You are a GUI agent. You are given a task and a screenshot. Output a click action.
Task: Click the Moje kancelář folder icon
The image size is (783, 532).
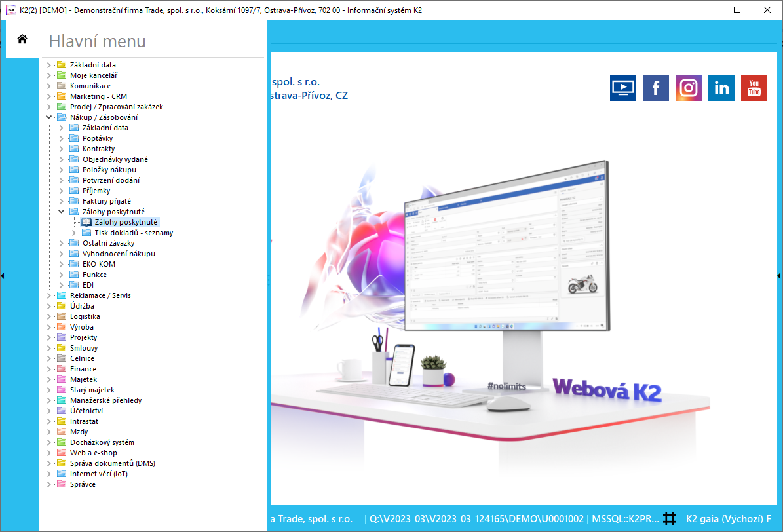coord(62,75)
